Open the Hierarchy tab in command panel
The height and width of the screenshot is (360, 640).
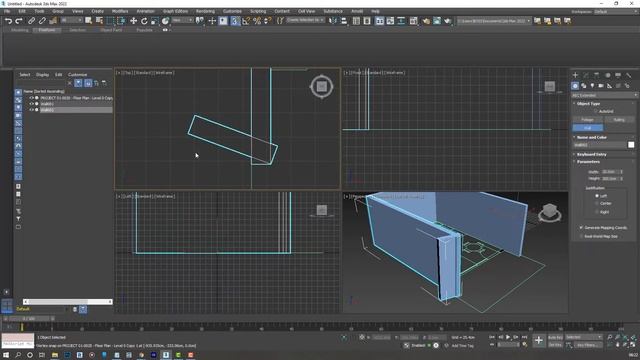click(x=596, y=76)
